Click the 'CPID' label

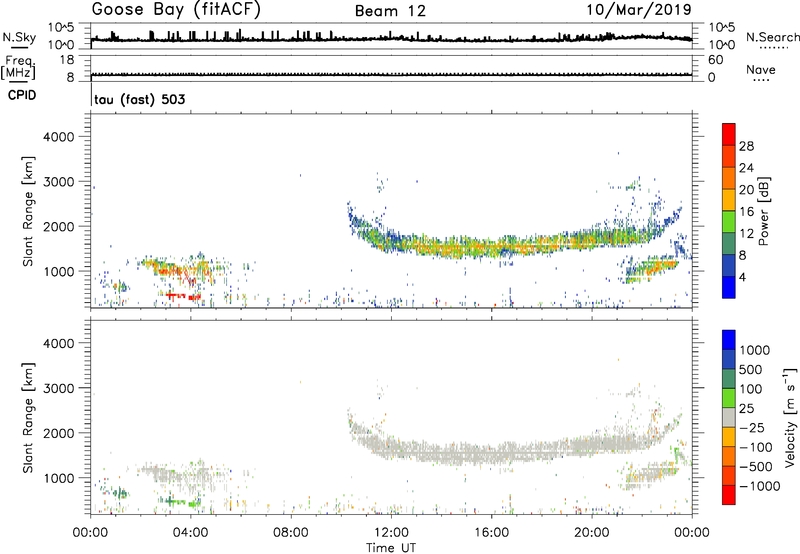pyautogui.click(x=22, y=95)
